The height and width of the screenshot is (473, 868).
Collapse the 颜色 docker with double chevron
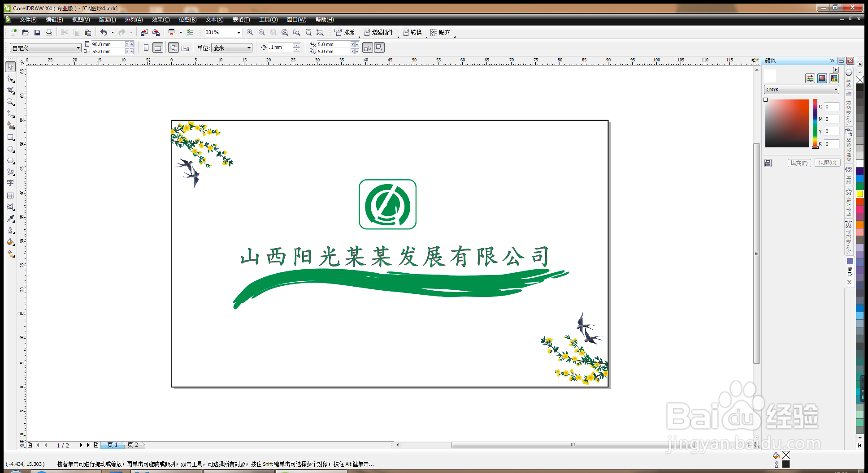[832, 61]
